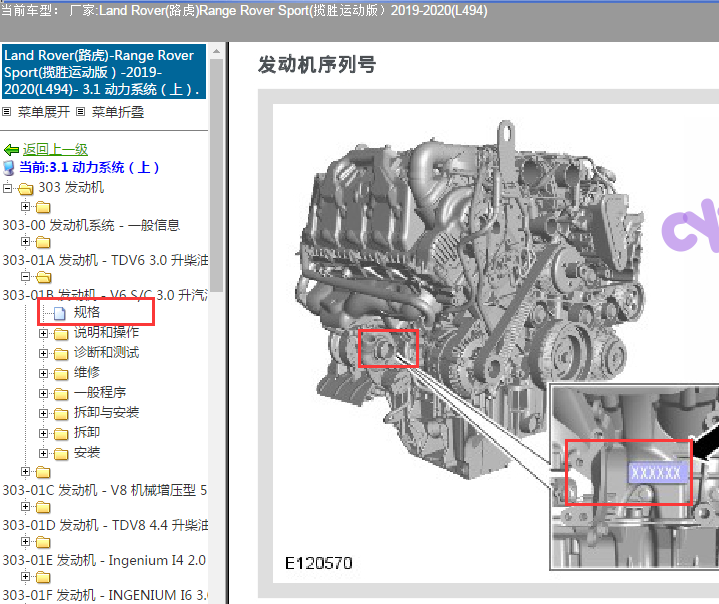Expand the 303-01A TDV6 3.0 node
The height and width of the screenshot is (604, 719).
tap(26, 241)
